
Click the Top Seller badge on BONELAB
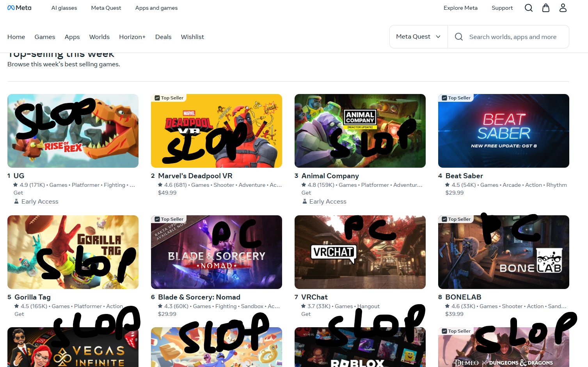tap(456, 219)
